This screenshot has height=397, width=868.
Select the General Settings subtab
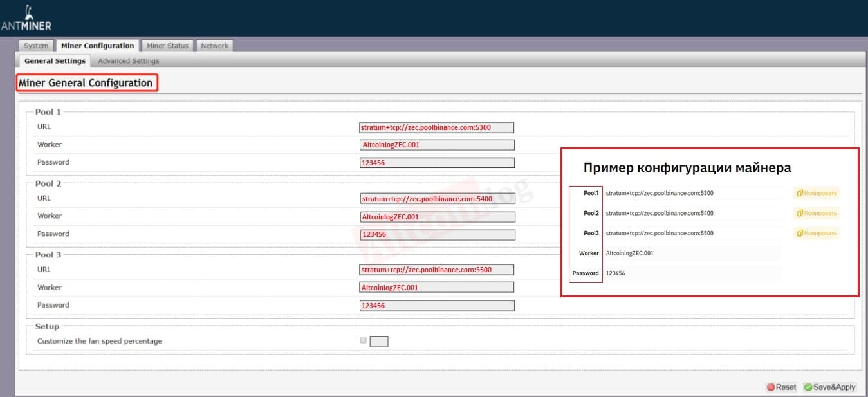point(55,61)
